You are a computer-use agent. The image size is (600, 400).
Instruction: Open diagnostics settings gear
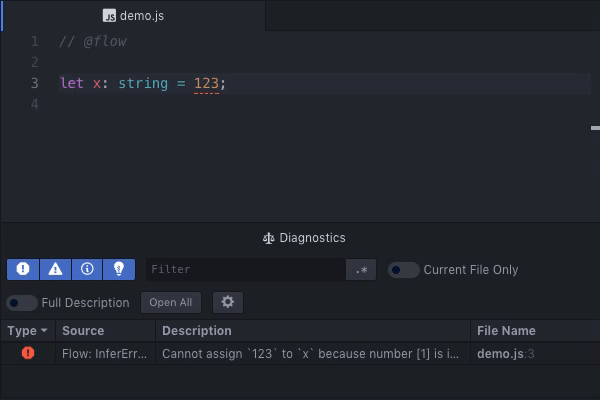228,302
